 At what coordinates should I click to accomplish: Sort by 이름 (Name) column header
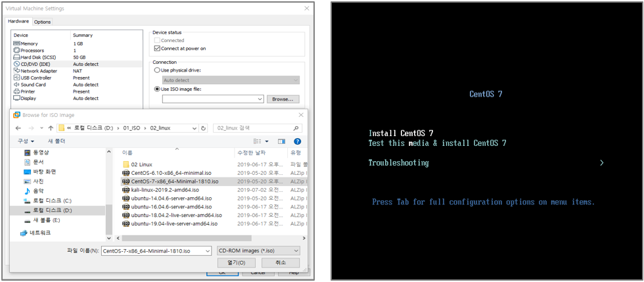point(127,153)
